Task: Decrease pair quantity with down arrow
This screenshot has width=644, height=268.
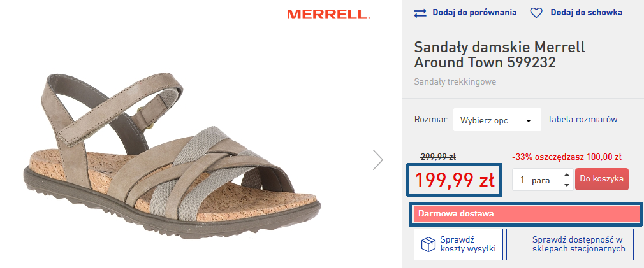Action: 566,185
